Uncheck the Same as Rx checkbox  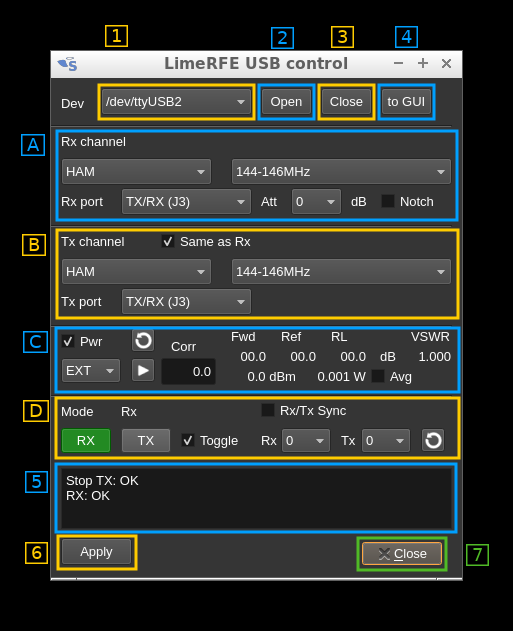coord(168,241)
